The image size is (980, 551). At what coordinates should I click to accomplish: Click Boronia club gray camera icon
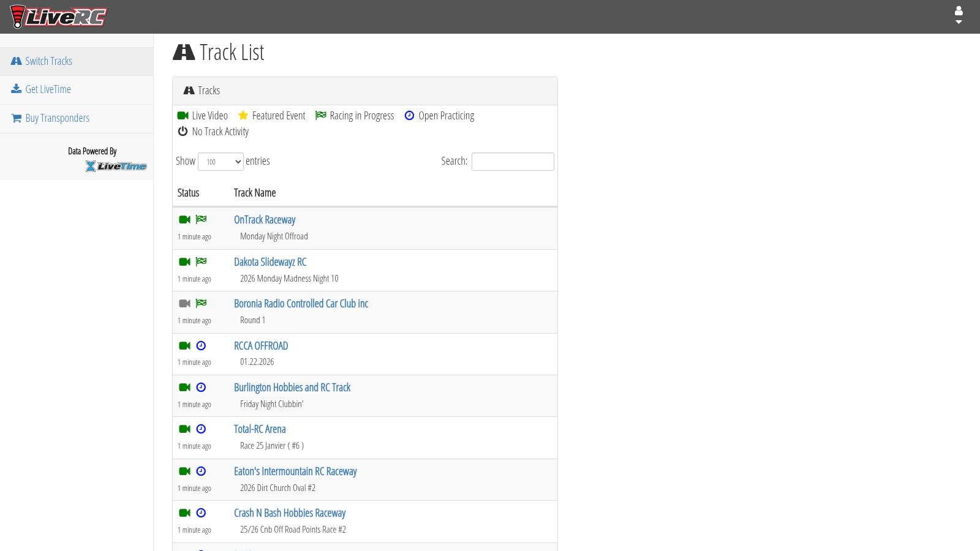pos(184,304)
